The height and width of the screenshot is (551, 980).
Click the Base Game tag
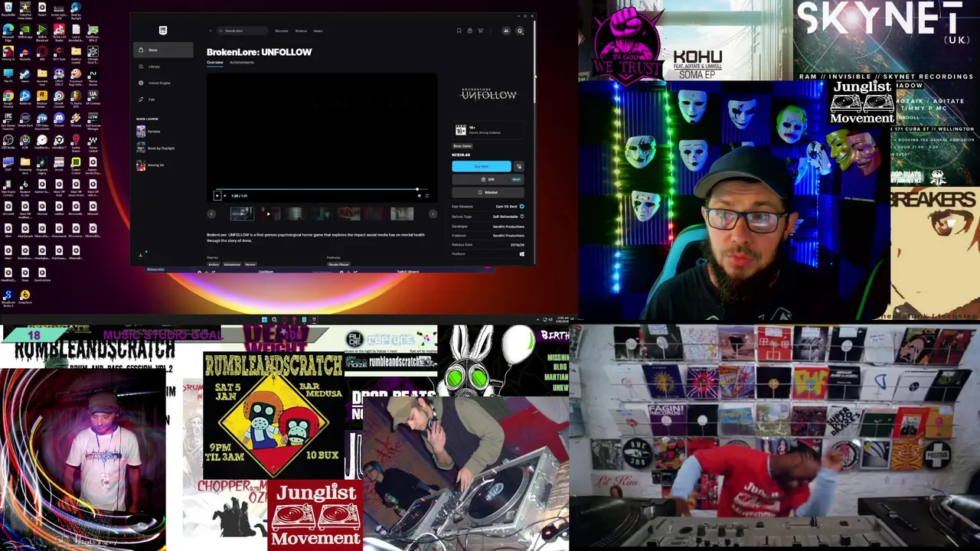pos(462,146)
